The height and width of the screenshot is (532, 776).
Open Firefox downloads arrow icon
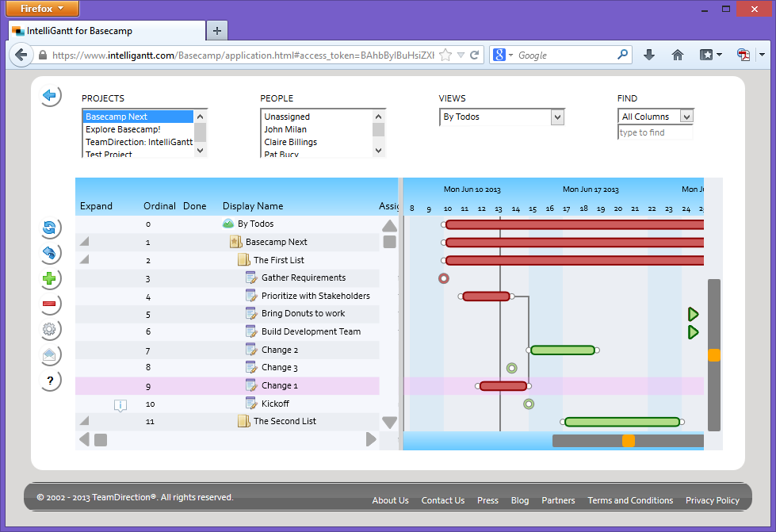click(649, 55)
